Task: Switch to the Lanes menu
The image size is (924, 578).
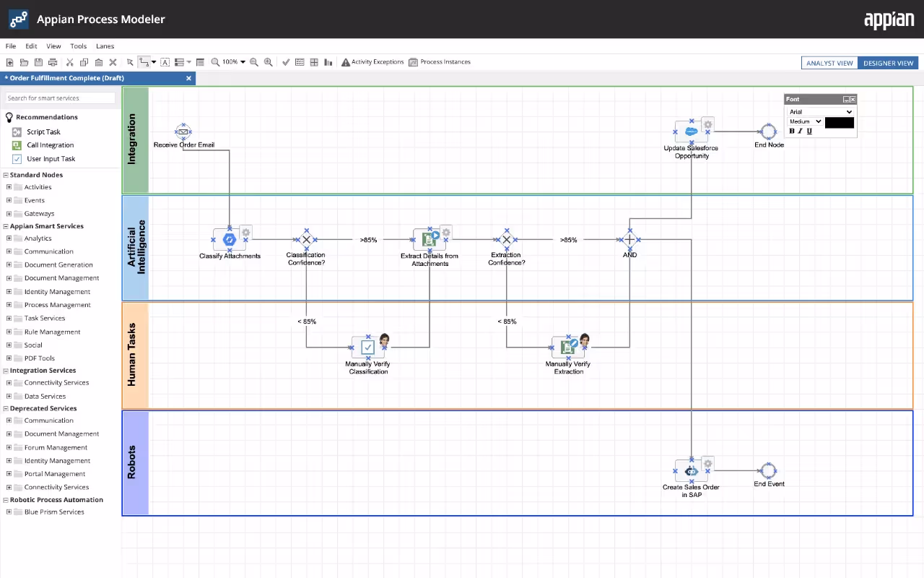Action: point(105,46)
